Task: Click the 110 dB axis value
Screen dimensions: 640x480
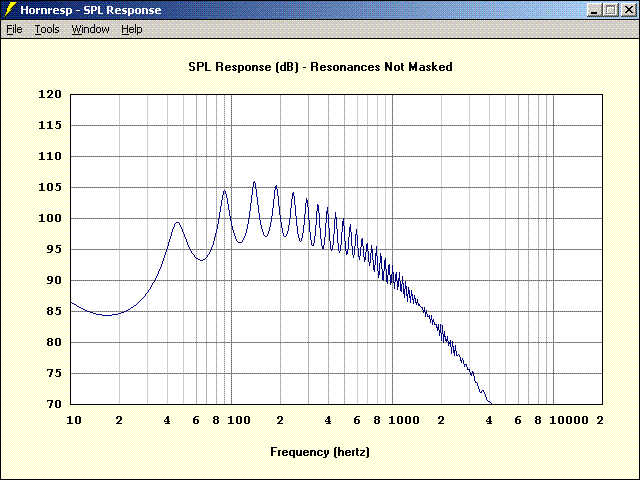Action: point(50,156)
